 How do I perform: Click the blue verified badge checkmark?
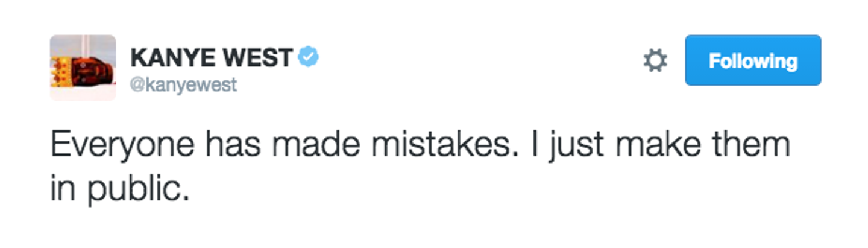coord(309,58)
